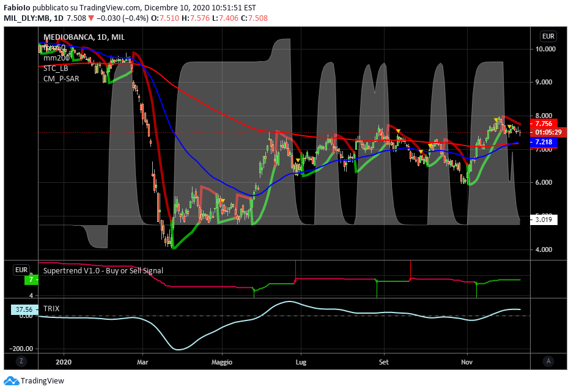Click the Maggio time axis label

[x=222, y=362]
